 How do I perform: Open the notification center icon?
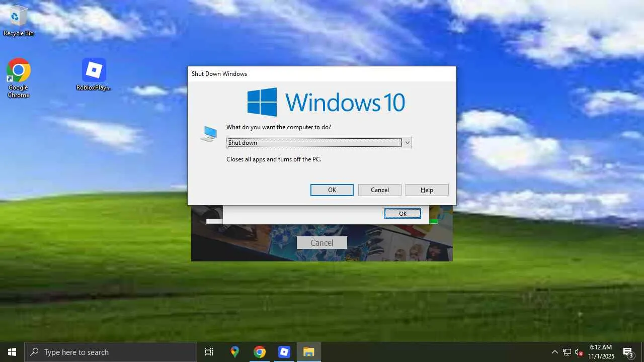[628, 352]
